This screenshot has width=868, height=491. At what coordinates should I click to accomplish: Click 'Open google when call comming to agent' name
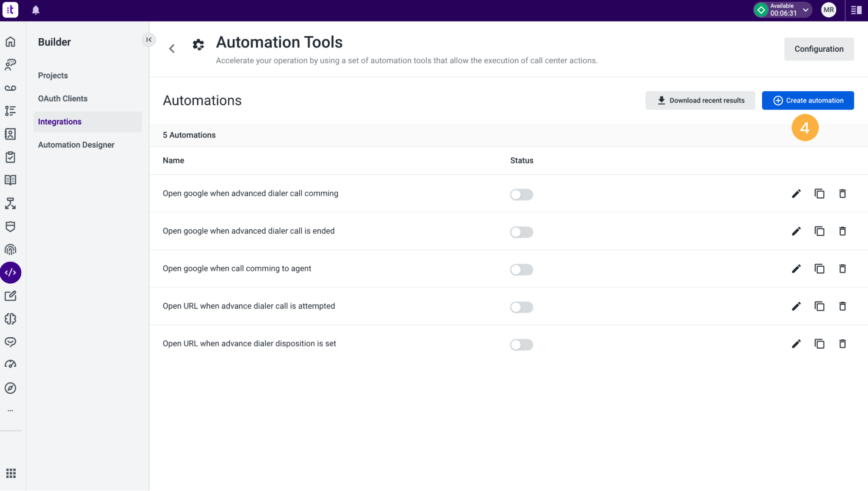pyautogui.click(x=237, y=269)
